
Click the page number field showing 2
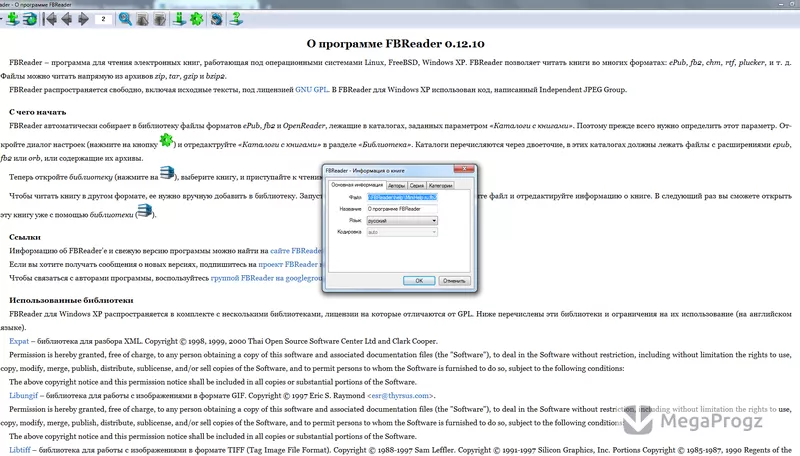click(104, 19)
